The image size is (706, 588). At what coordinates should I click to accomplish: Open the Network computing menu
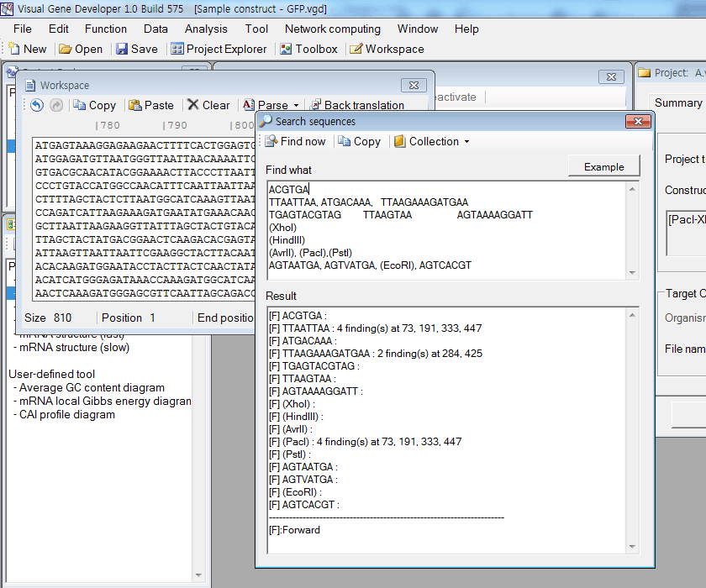pyautogui.click(x=332, y=29)
